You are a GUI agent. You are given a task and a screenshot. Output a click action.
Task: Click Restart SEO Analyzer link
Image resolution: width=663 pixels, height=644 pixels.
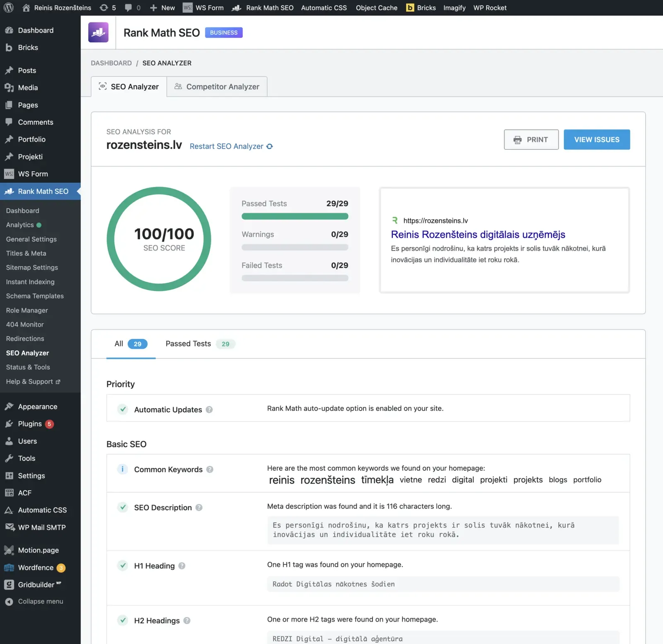[x=227, y=146]
